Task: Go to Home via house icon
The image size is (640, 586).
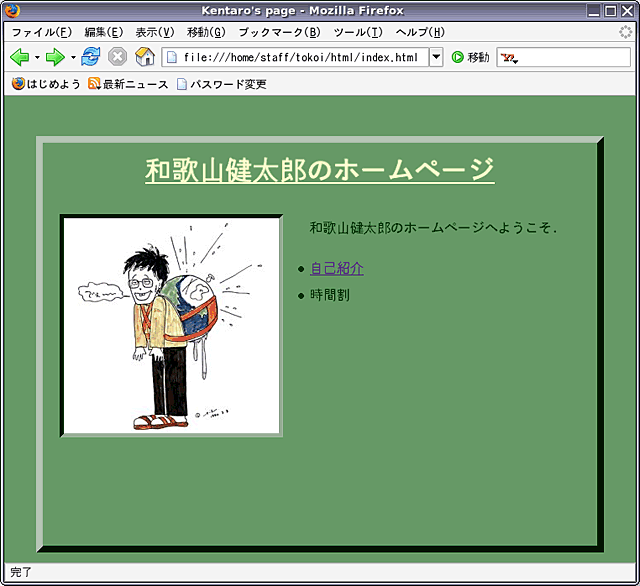Action: (x=144, y=57)
